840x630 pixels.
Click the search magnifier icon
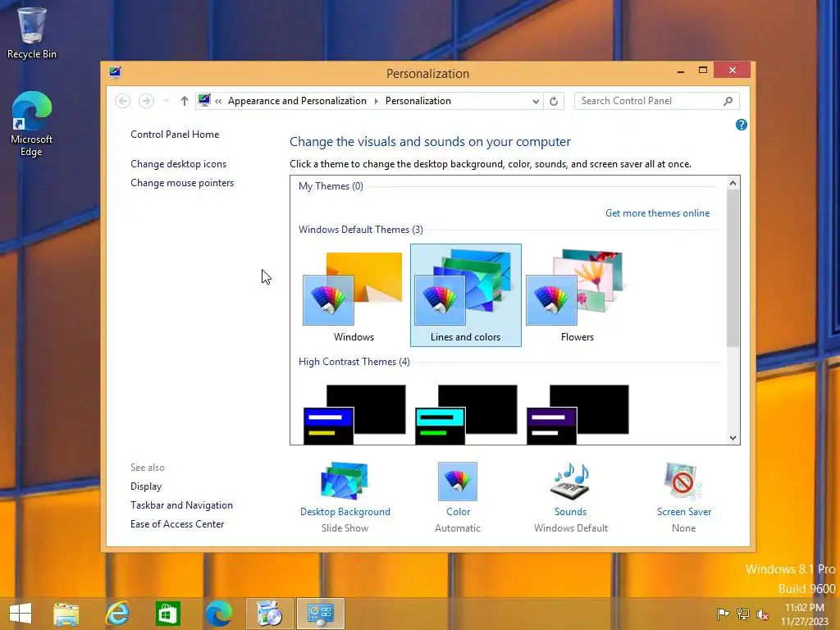pos(728,101)
